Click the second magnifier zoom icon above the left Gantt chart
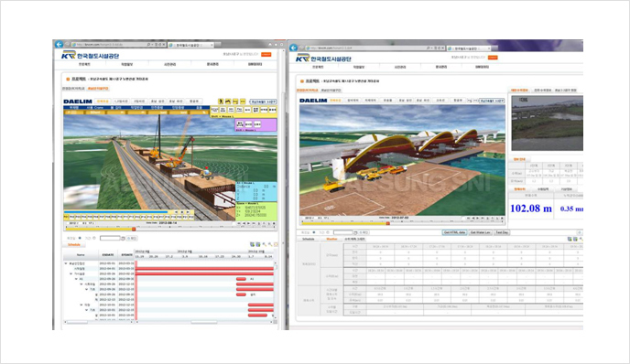Viewport: 630px width, 364px height. coord(269,244)
